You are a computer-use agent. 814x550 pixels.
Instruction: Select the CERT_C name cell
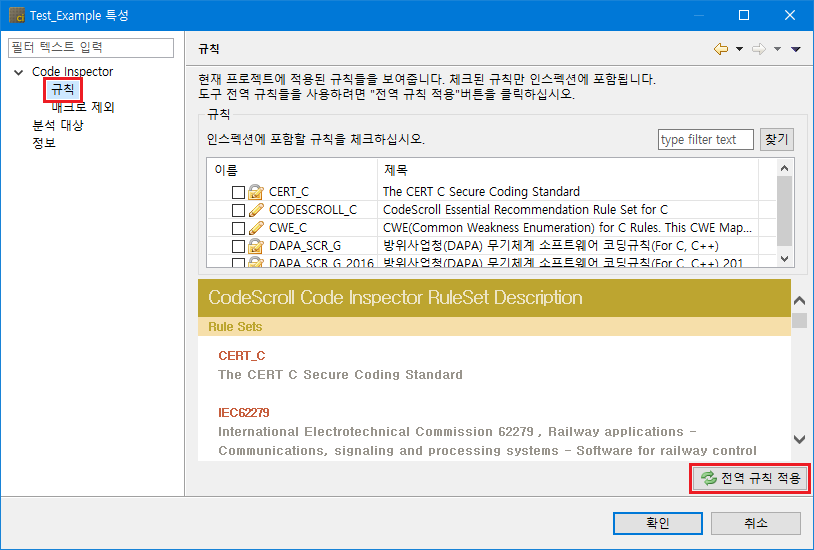click(x=289, y=192)
